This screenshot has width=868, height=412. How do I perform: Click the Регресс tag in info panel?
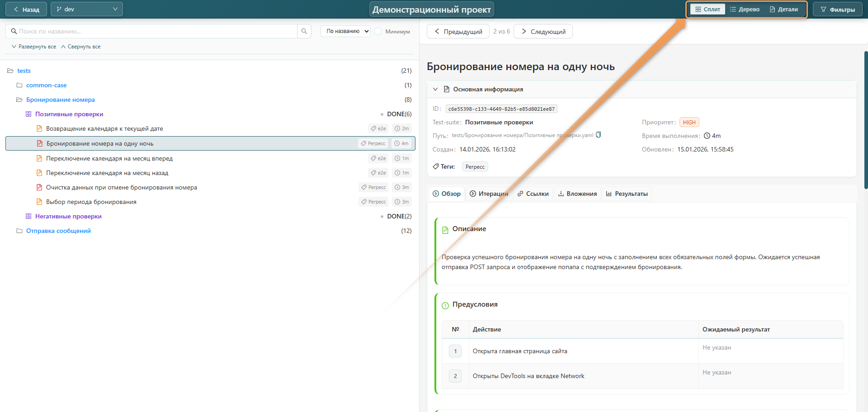coord(475,167)
